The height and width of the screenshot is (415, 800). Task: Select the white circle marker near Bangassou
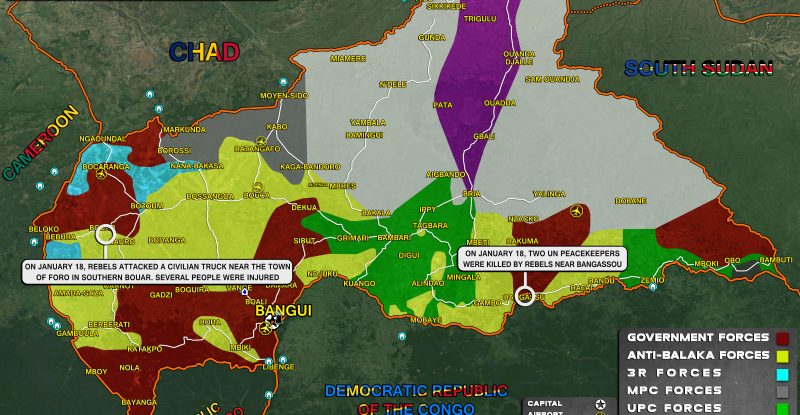point(525,297)
